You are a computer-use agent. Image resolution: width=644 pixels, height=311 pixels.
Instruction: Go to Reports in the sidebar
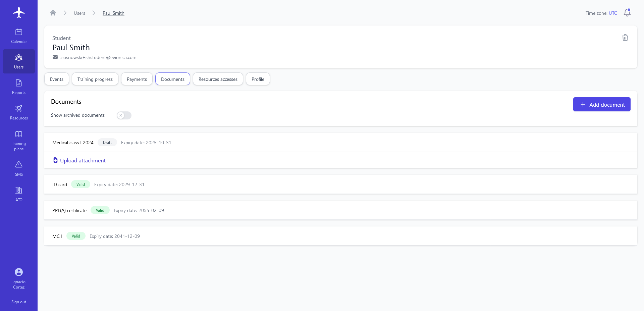coord(19,87)
